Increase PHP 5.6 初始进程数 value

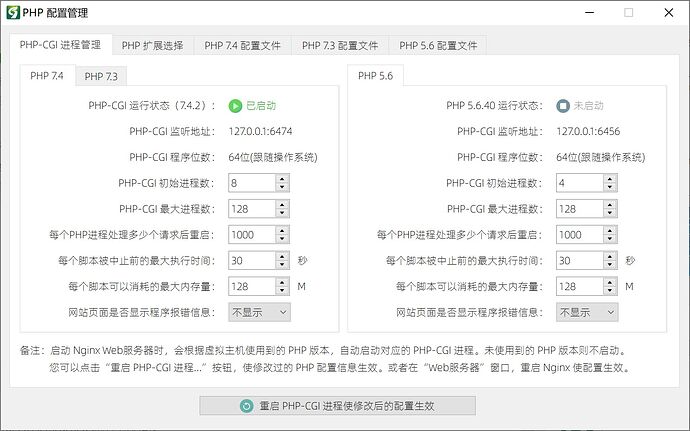click(610, 179)
